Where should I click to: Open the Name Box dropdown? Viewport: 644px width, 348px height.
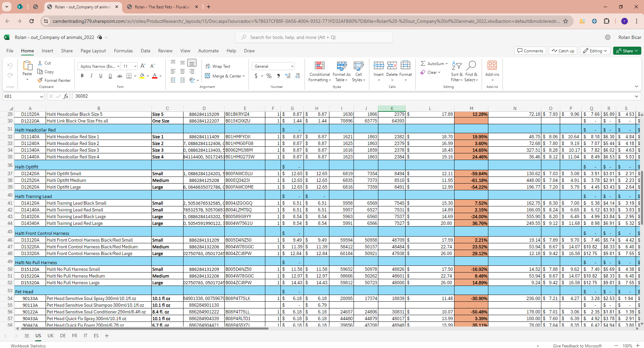point(41,96)
